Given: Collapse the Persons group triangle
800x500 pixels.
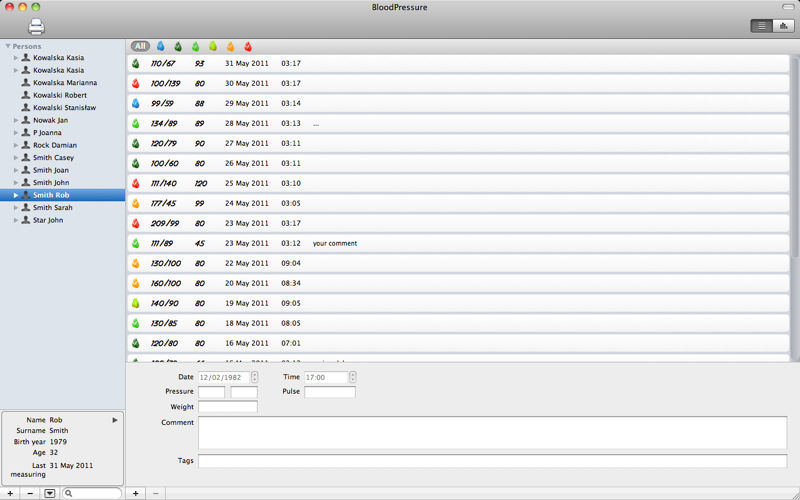Looking at the screenshot, I should pos(8,46).
